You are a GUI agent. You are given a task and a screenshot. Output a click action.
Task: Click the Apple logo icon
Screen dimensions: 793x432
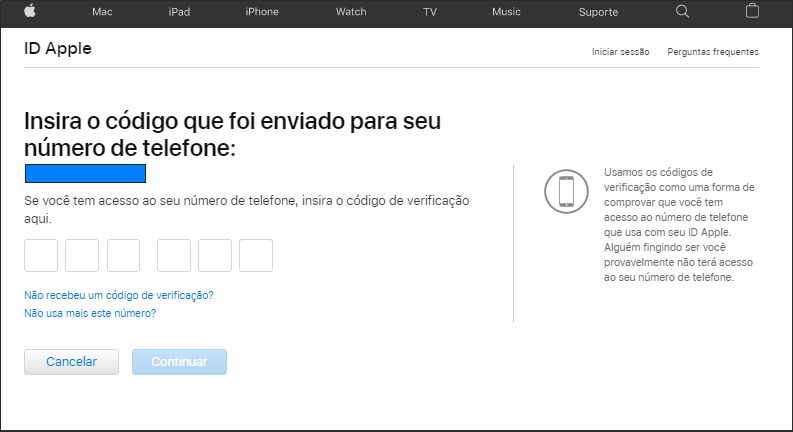pyautogui.click(x=30, y=11)
